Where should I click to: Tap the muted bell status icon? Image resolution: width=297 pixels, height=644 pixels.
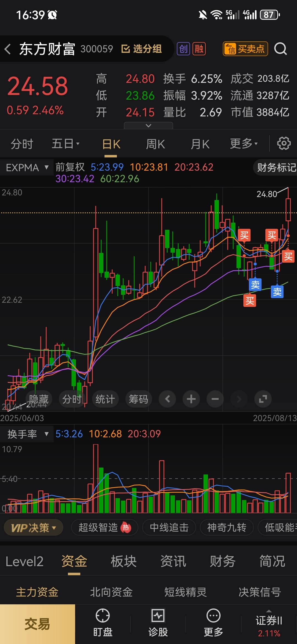pos(203,15)
